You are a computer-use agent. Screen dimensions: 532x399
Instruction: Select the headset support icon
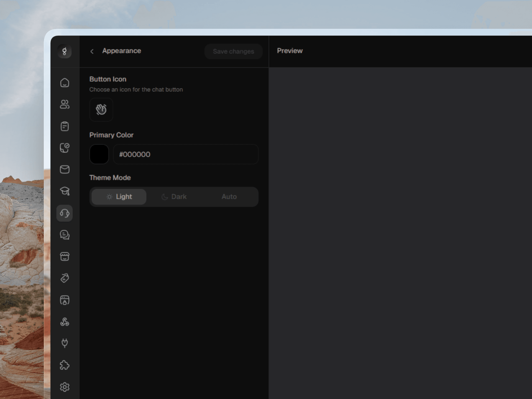[x=65, y=213]
